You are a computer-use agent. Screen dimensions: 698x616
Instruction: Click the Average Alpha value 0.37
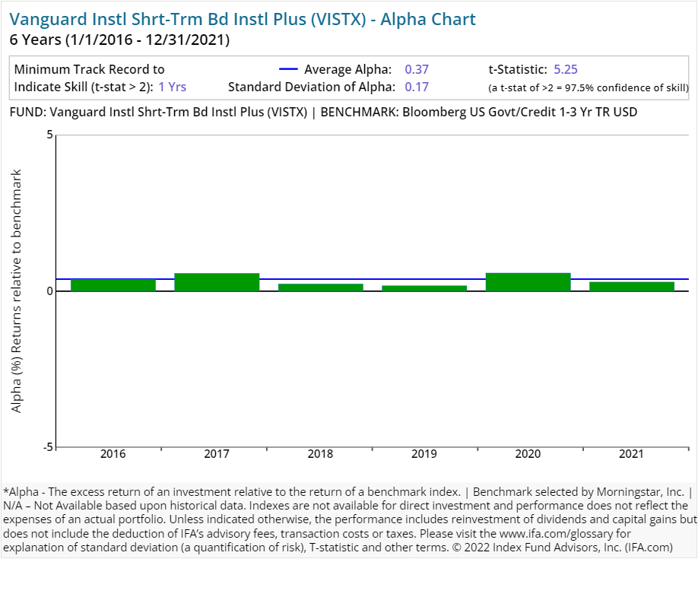click(x=417, y=69)
